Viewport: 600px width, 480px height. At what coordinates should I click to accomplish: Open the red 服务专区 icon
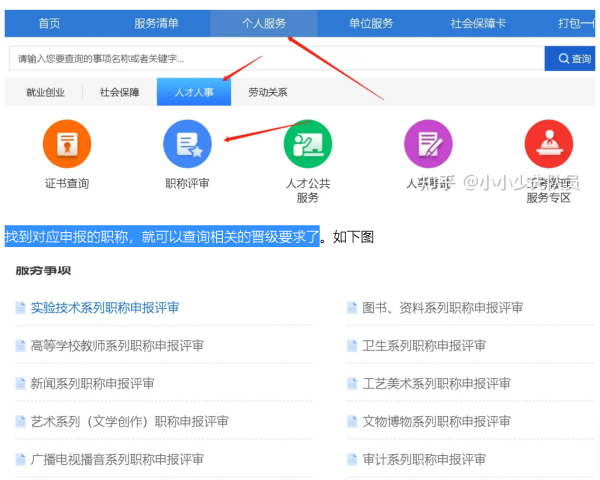[x=548, y=145]
